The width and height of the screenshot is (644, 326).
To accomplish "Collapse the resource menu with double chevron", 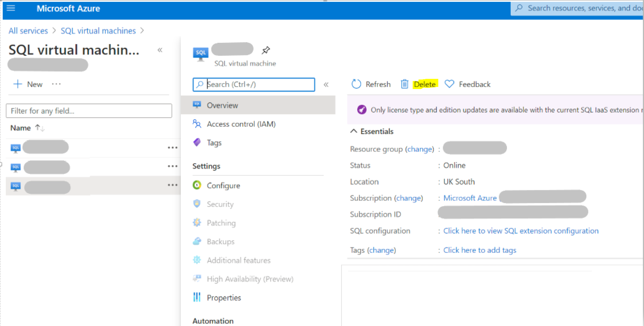I will [x=326, y=84].
